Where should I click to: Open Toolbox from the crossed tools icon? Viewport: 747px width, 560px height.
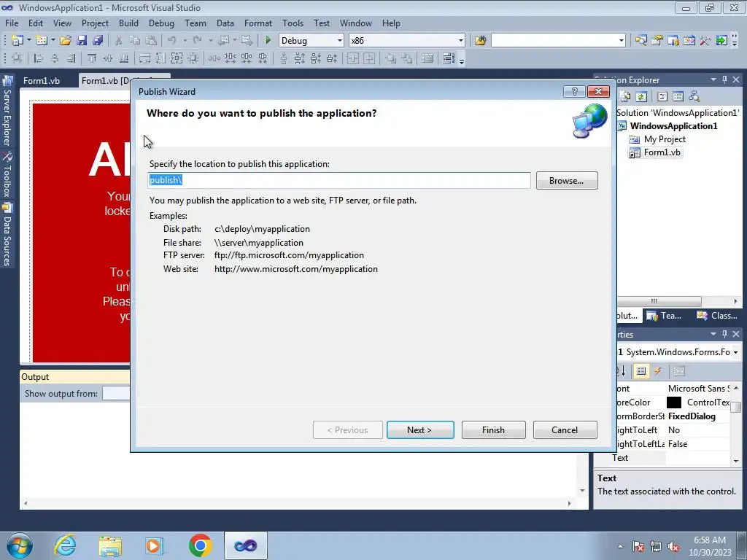(705, 41)
